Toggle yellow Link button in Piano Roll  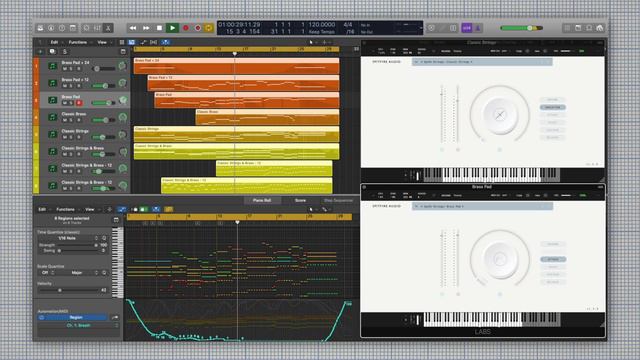[x=169, y=209]
